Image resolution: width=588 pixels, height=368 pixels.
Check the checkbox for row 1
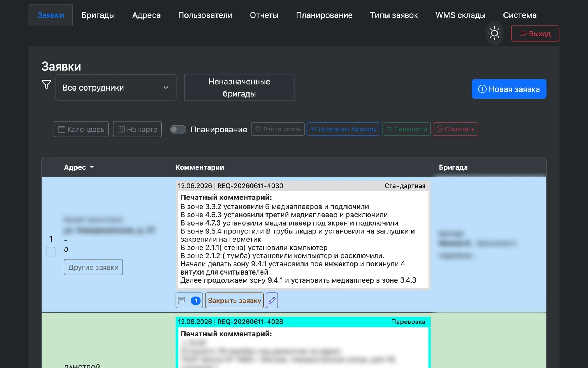click(x=51, y=252)
